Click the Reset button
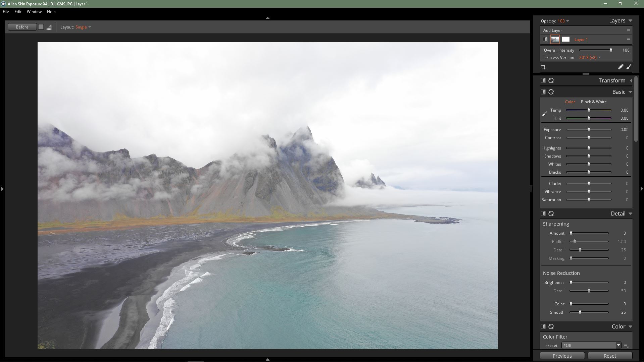Image resolution: width=644 pixels, height=362 pixels. point(609,356)
